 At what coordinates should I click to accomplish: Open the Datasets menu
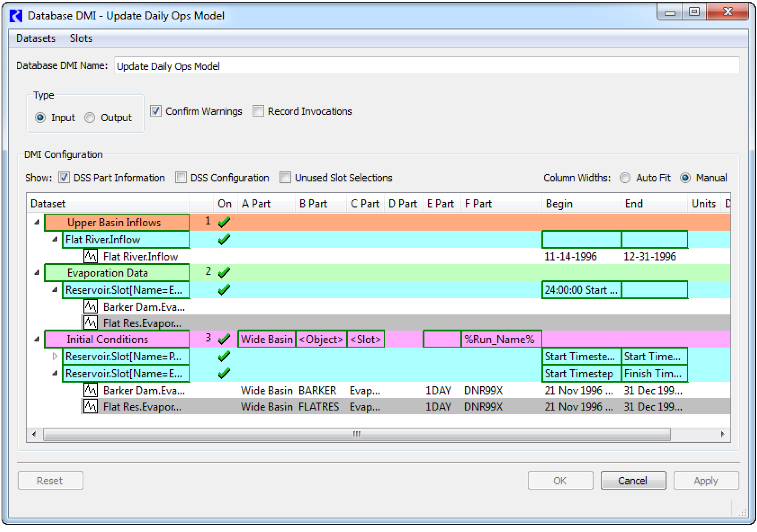[x=35, y=39]
